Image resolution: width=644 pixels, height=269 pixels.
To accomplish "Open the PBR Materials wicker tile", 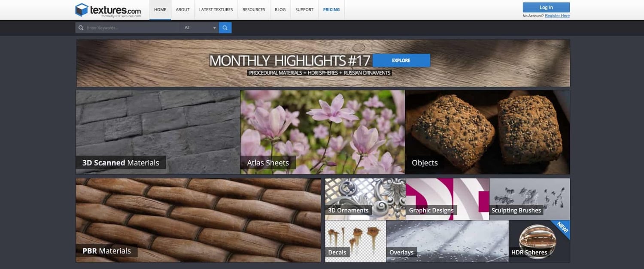I will [198, 220].
